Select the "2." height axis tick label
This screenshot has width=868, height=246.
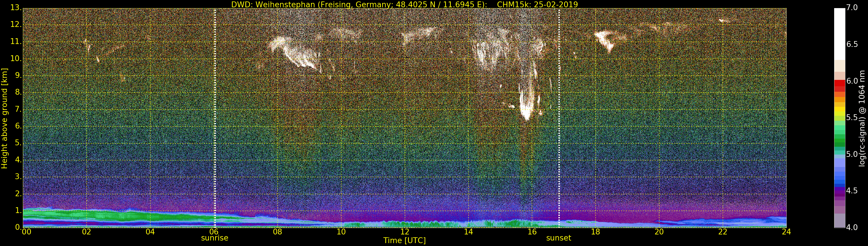(x=18, y=193)
